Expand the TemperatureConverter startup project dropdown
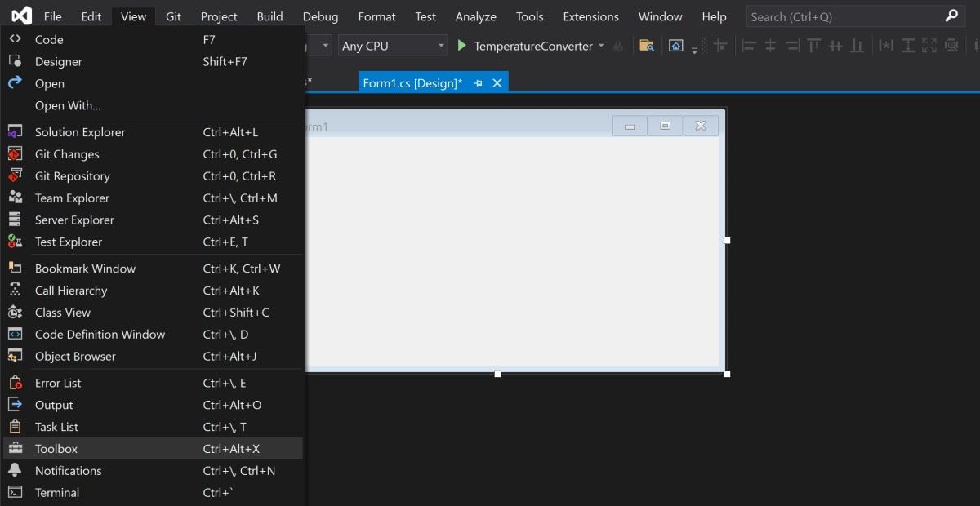The height and width of the screenshot is (506, 980). point(602,47)
